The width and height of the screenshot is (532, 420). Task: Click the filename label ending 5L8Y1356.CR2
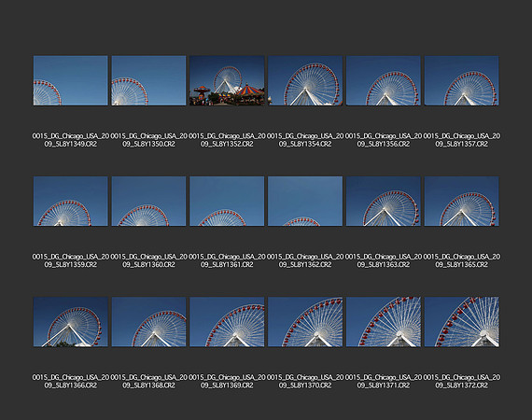point(384,140)
